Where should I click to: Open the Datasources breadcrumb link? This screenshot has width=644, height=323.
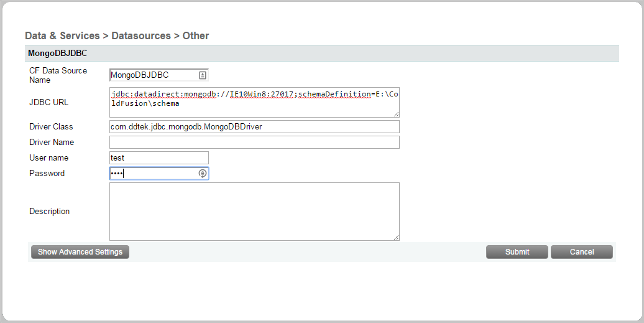[141, 36]
